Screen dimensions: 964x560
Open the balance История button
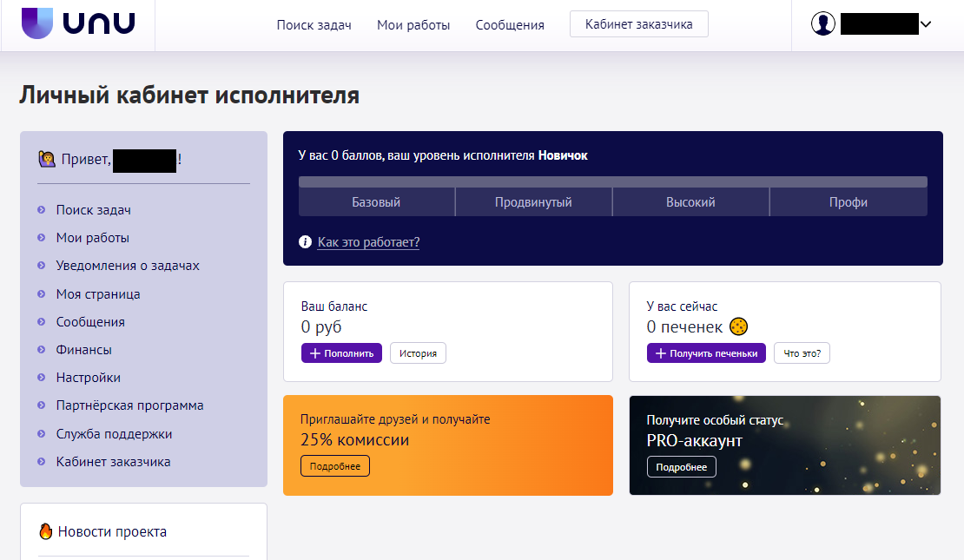[x=418, y=353]
